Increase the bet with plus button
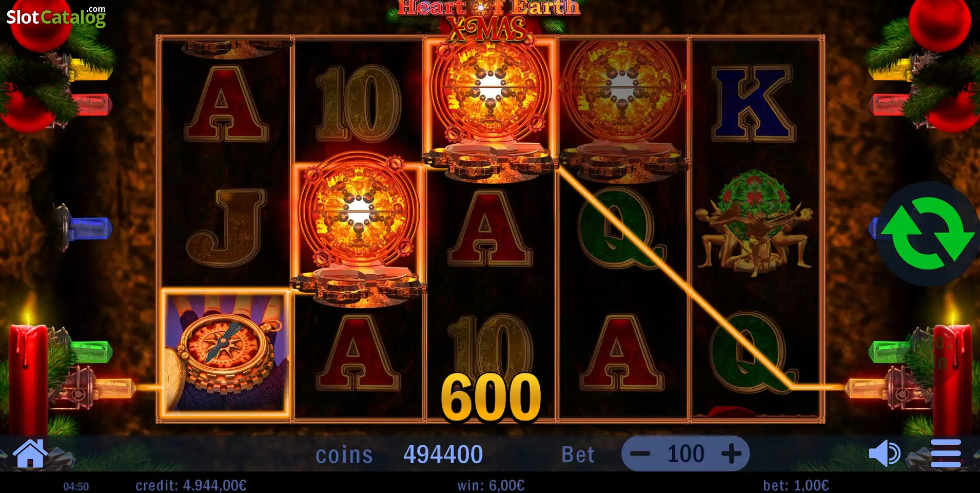The image size is (980, 493). coord(731,453)
